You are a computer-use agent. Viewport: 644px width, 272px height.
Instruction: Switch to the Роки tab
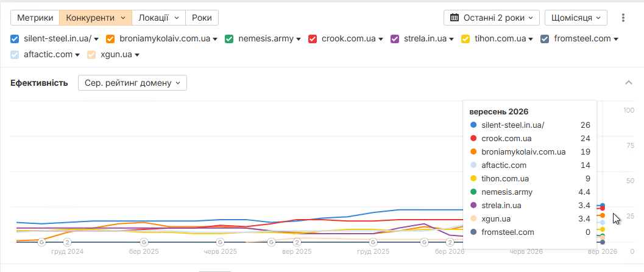tap(202, 18)
